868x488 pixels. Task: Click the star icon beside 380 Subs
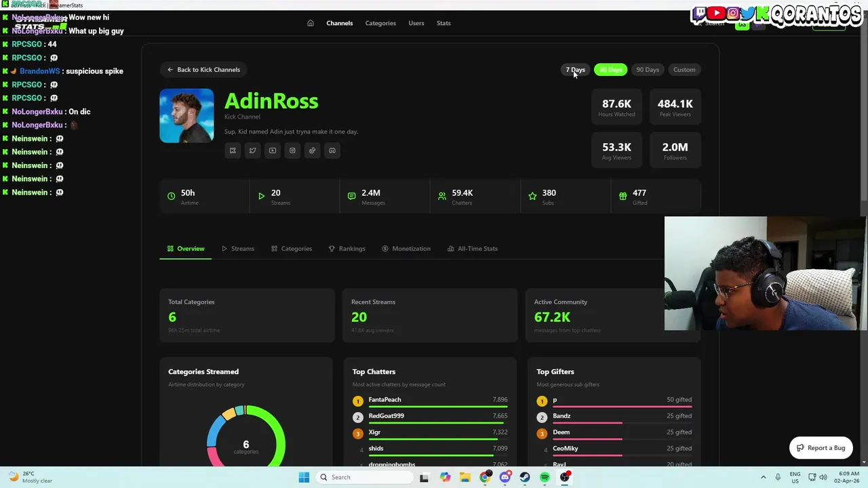[x=532, y=196]
